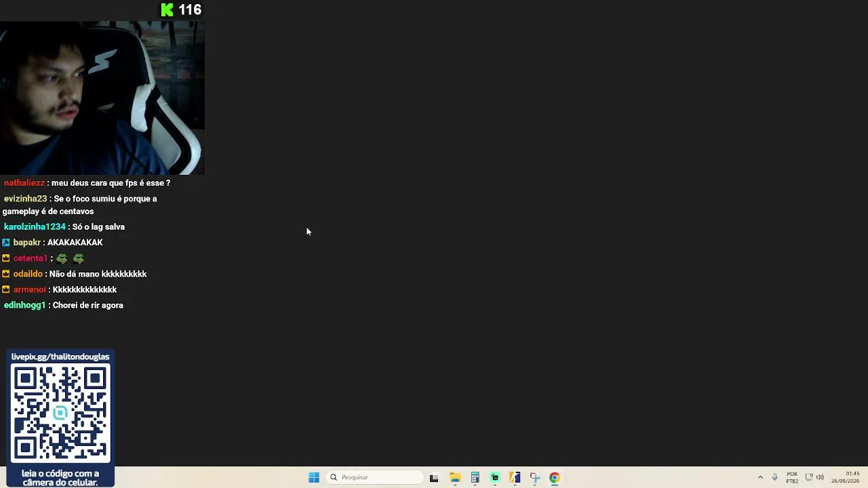Image resolution: width=868 pixels, height=488 pixels.
Task: Click message 'Chorei de rir agora'
Action: pyautogui.click(x=88, y=305)
